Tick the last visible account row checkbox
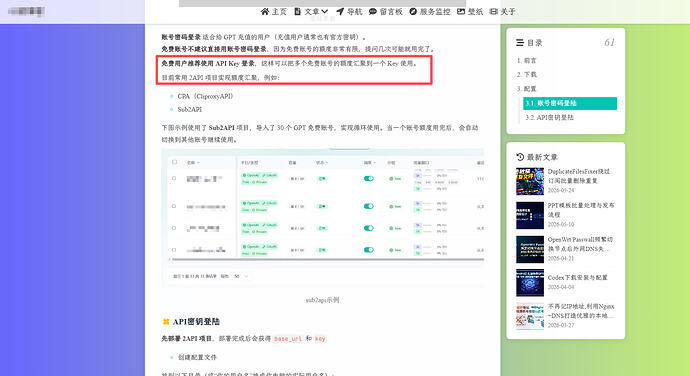690x376 pixels. tap(174, 250)
